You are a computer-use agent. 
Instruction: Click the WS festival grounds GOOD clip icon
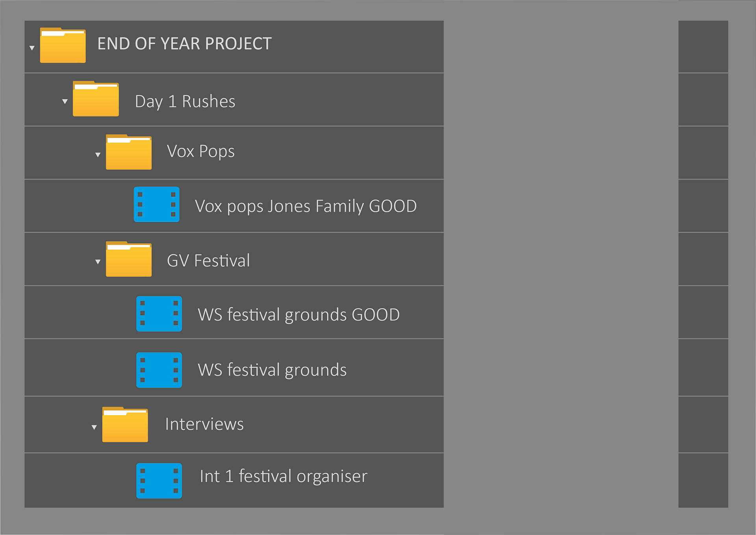[159, 314]
